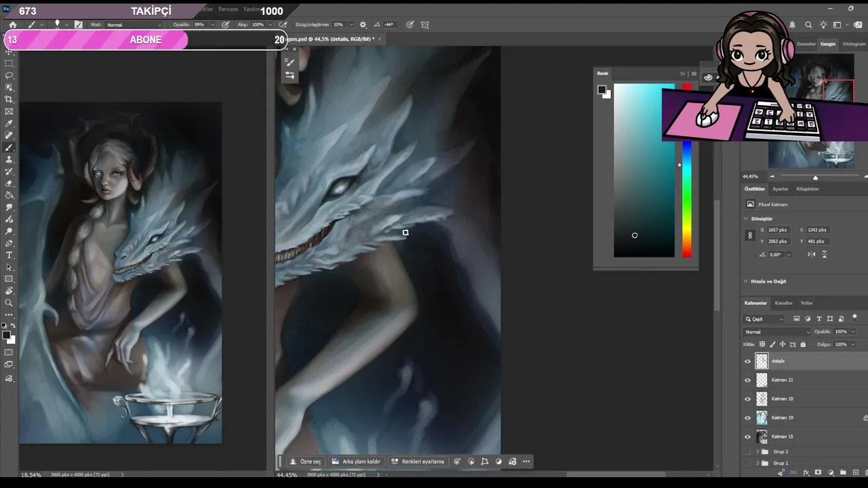
Task: Select the Brush tool in the tools panel
Action: pyautogui.click(x=9, y=148)
